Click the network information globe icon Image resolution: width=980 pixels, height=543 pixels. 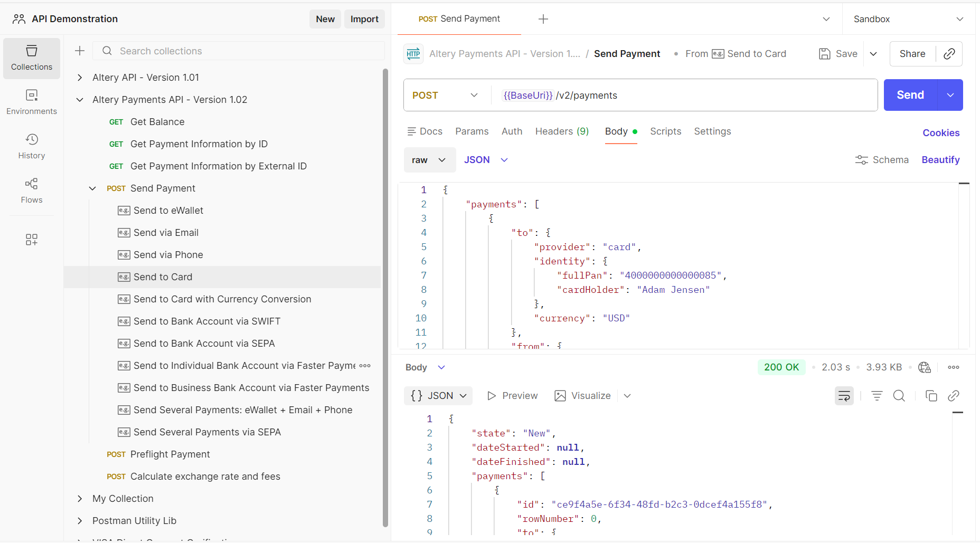pyautogui.click(x=925, y=367)
